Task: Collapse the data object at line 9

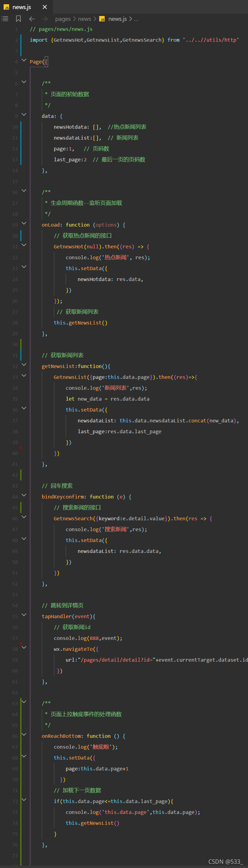Action: pyautogui.click(x=24, y=114)
